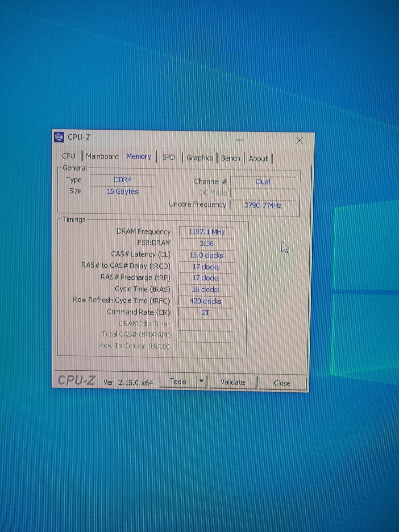The height and width of the screenshot is (532, 399).
Task: Switch to the Graphics tab
Action: 200,158
